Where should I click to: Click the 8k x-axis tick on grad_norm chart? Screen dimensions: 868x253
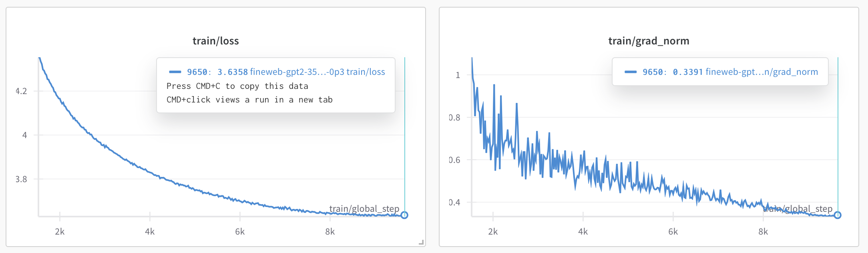[x=763, y=231]
